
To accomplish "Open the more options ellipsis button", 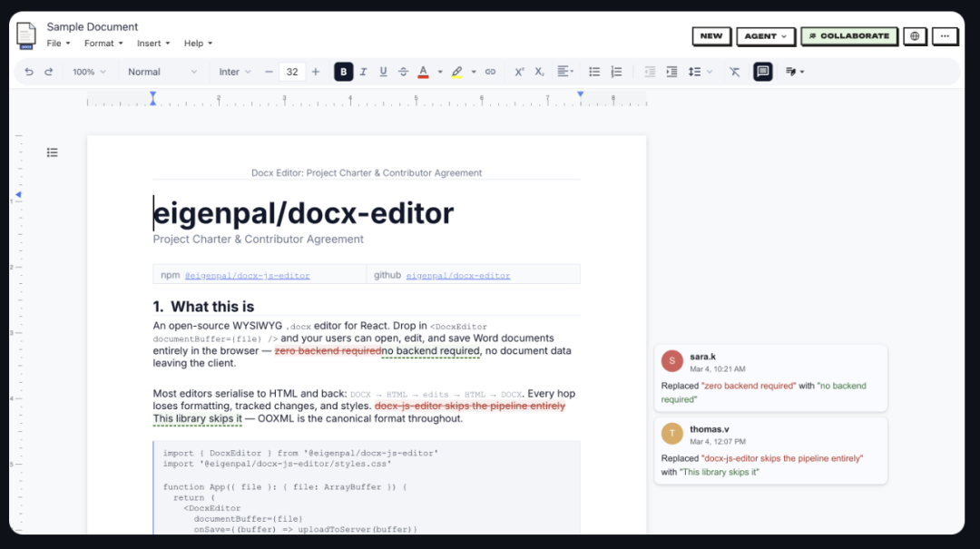I will [x=945, y=36].
